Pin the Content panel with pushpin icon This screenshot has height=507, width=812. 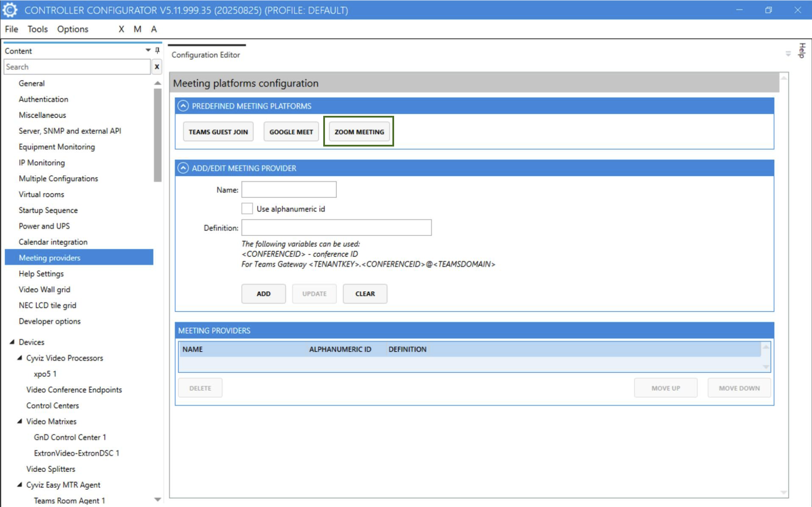[x=157, y=51]
